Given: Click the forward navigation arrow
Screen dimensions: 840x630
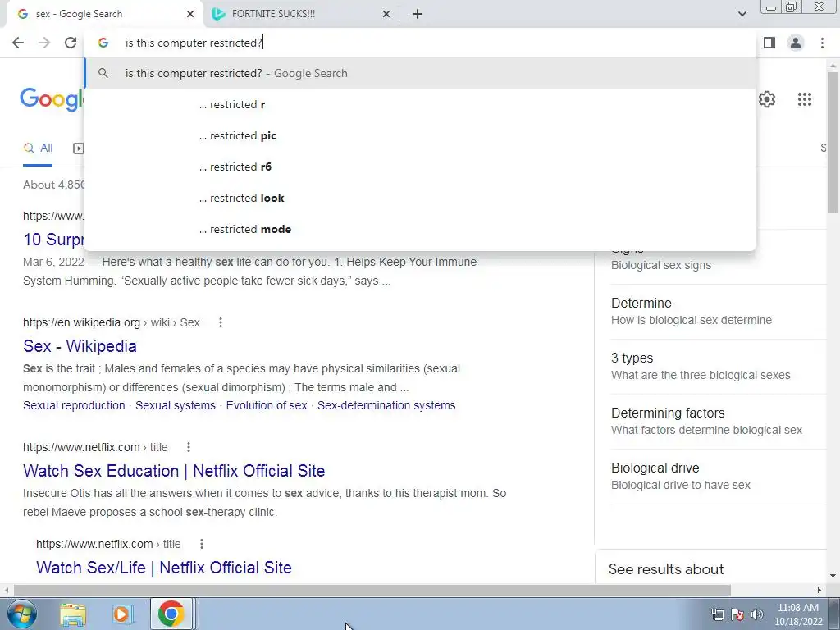Looking at the screenshot, I should (x=44, y=43).
